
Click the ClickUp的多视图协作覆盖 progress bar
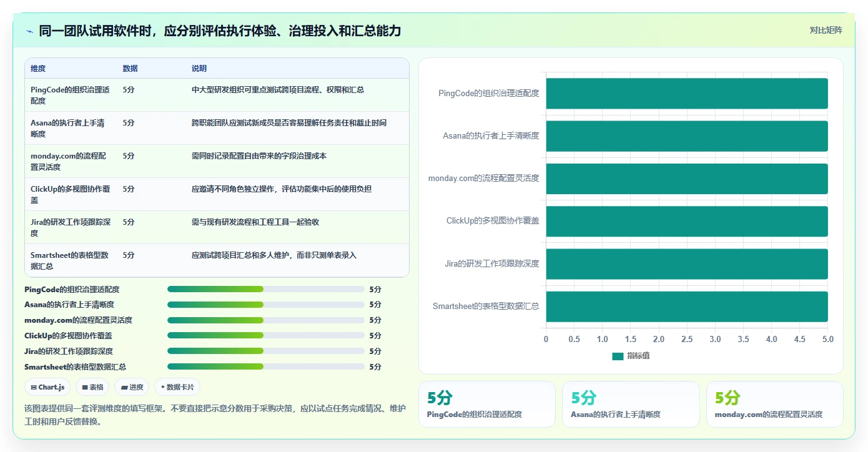265,336
